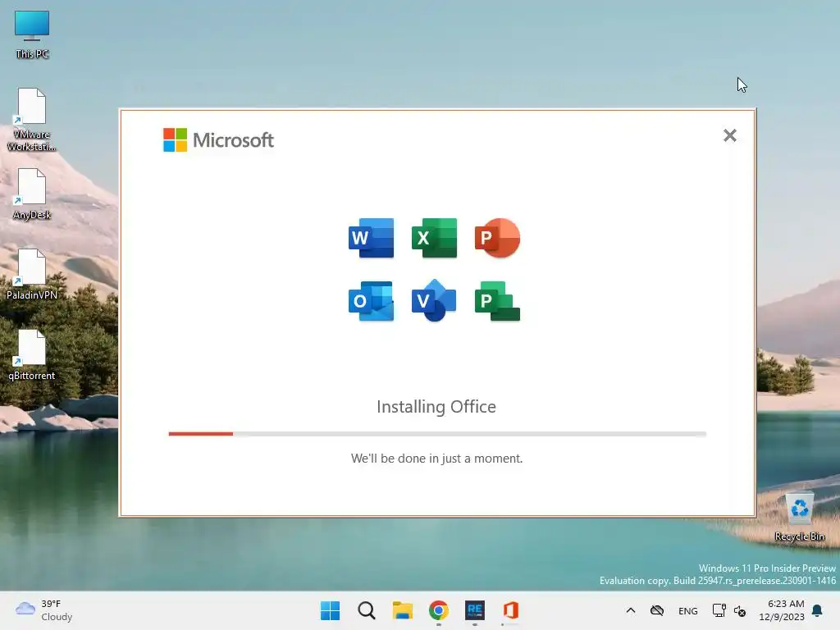840x630 pixels.
Task: Select the Recycle Bin desktop icon
Action: [799, 517]
